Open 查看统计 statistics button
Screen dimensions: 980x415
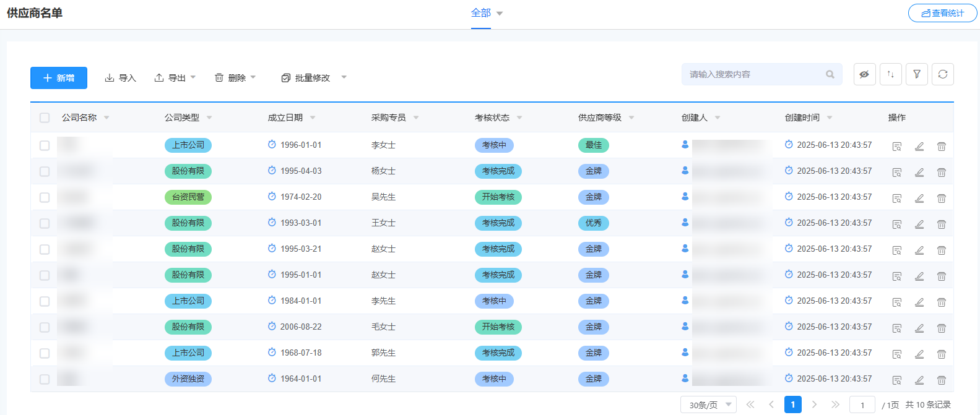(x=943, y=13)
